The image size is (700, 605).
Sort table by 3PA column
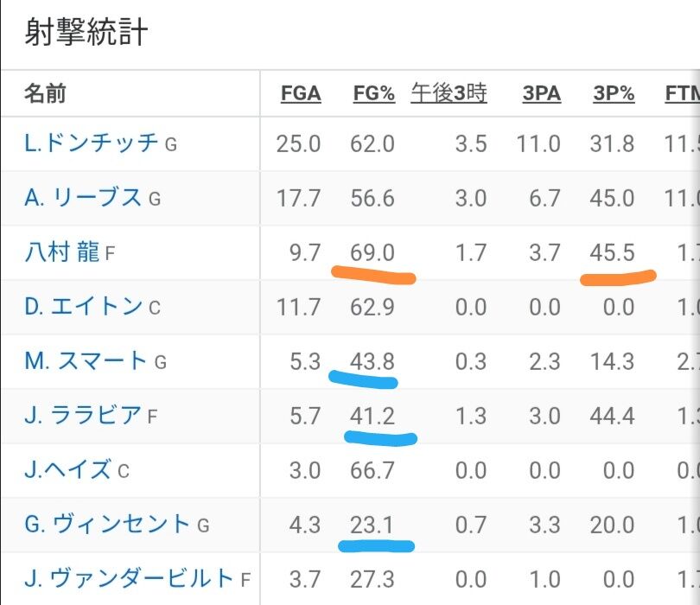point(542,93)
